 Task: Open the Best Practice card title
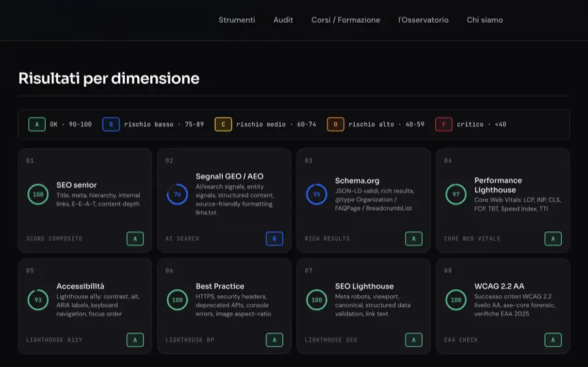point(220,286)
